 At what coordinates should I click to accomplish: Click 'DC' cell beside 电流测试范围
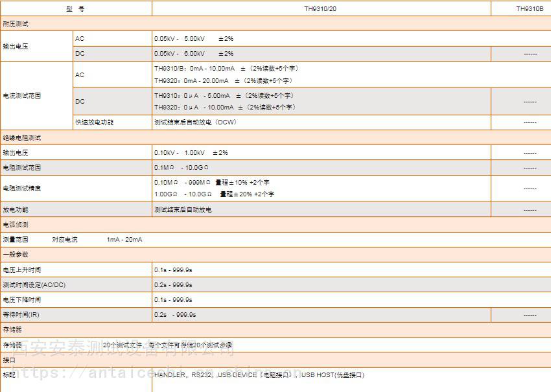80,102
